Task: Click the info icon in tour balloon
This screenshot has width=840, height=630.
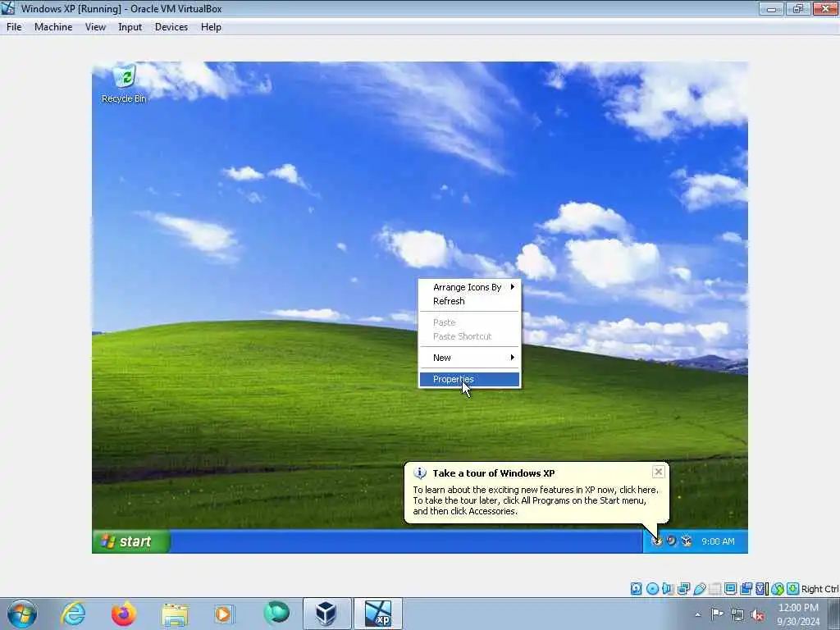Action: click(x=420, y=473)
